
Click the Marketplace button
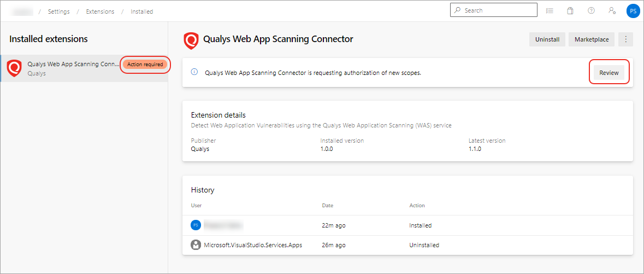tap(592, 39)
